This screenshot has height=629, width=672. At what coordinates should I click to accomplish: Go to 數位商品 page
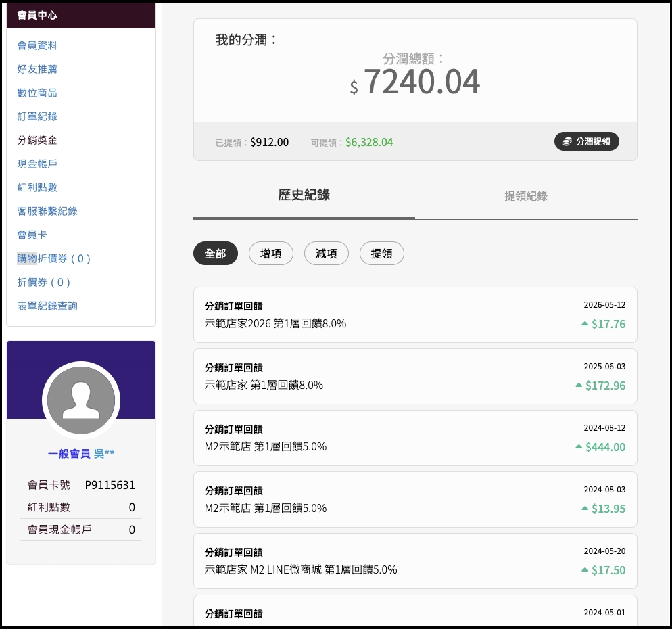pos(37,93)
